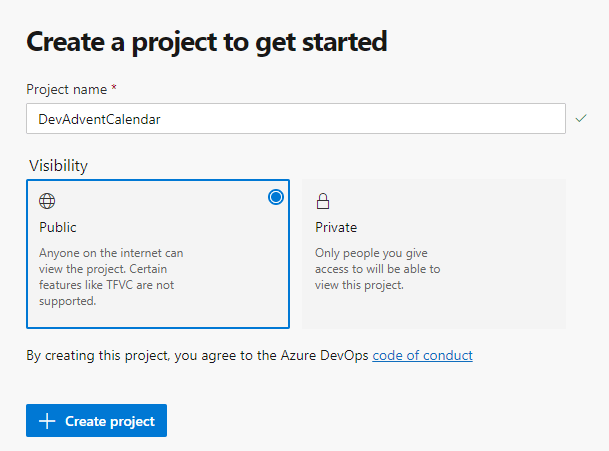This screenshot has height=451, width=609.
Task: Select the Public radio button
Action: 276,197
